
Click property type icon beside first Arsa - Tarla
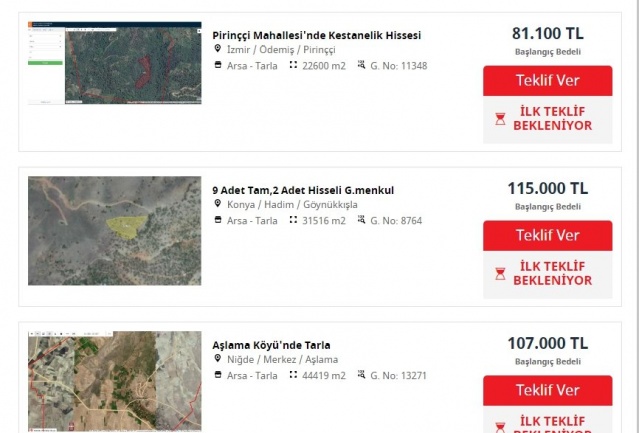[218, 65]
